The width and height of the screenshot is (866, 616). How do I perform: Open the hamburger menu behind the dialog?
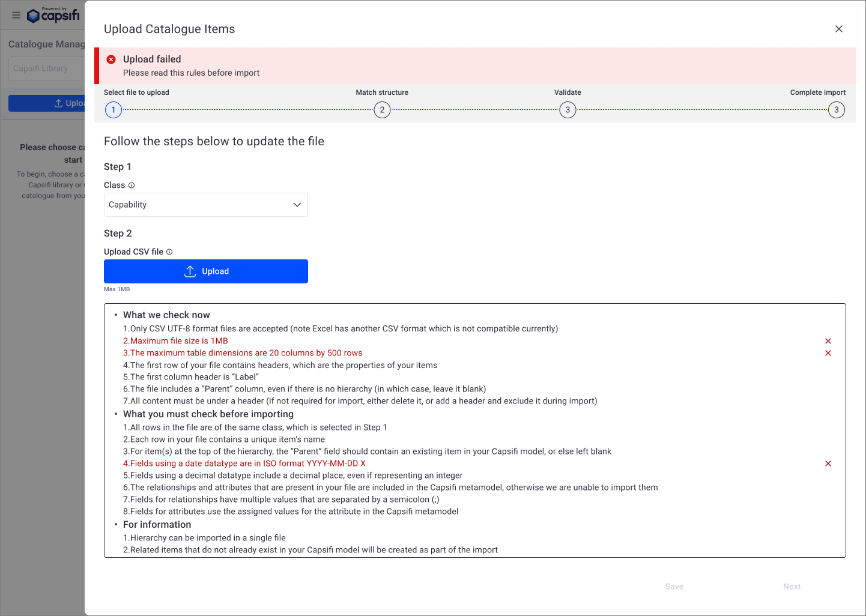click(16, 15)
